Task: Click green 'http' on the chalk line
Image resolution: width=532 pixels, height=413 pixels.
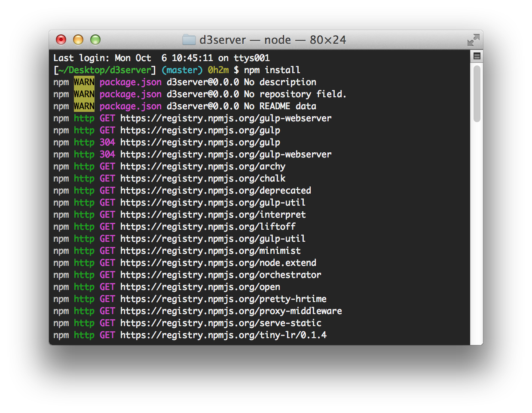Action: (84, 179)
